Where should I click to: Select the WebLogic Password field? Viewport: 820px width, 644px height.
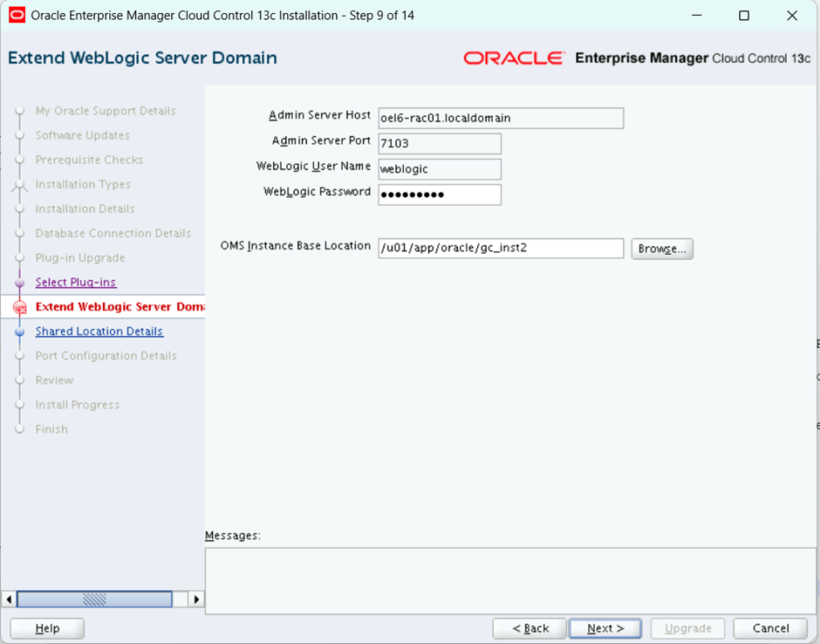tap(440, 195)
